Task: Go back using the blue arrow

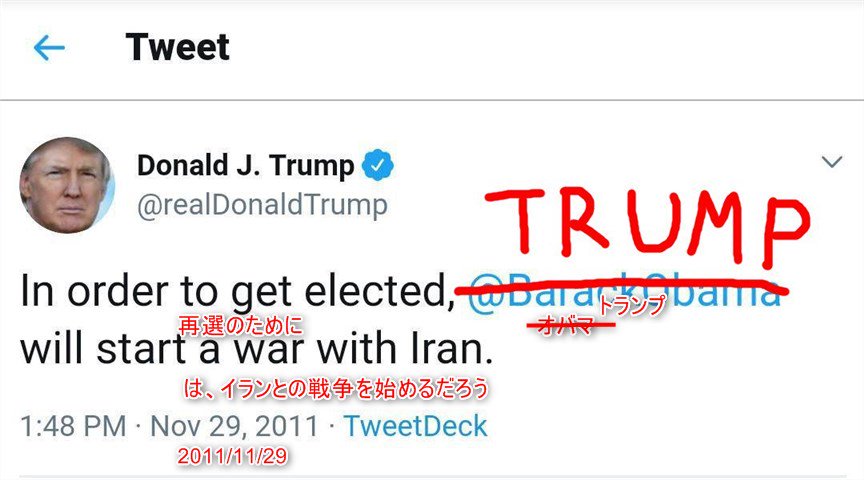Action: pos(49,47)
